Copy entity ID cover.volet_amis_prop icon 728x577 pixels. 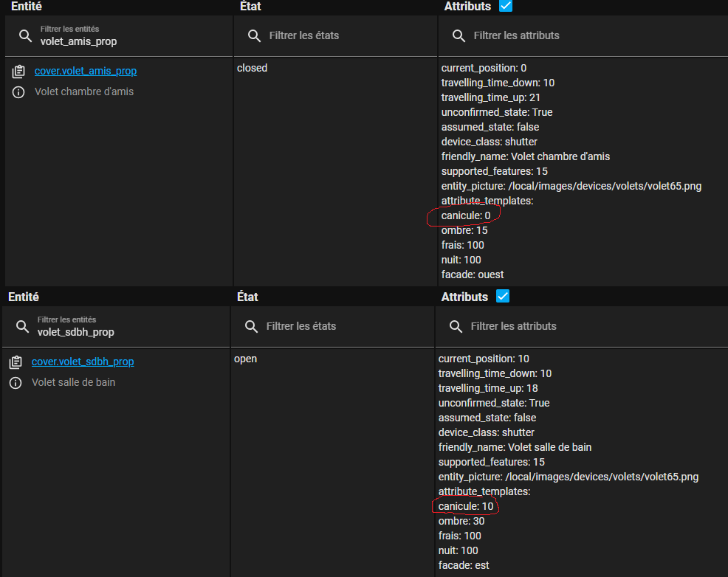[18, 72]
